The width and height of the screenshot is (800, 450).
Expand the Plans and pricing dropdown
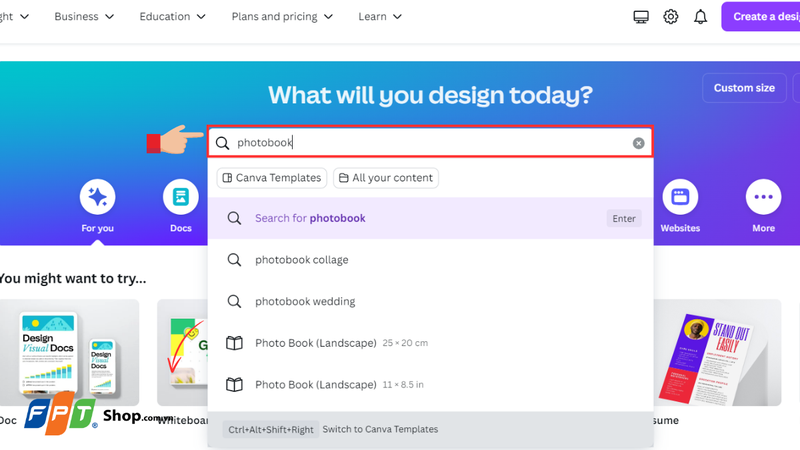click(x=282, y=17)
